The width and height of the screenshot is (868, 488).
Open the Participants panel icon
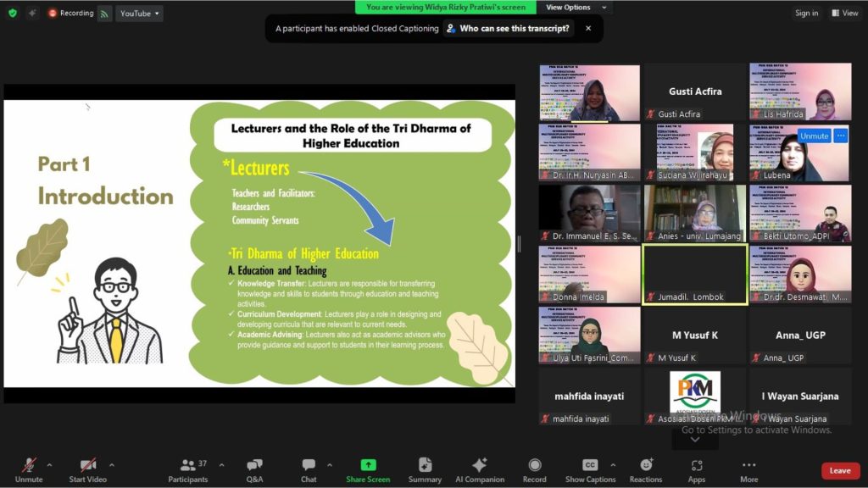(x=188, y=465)
